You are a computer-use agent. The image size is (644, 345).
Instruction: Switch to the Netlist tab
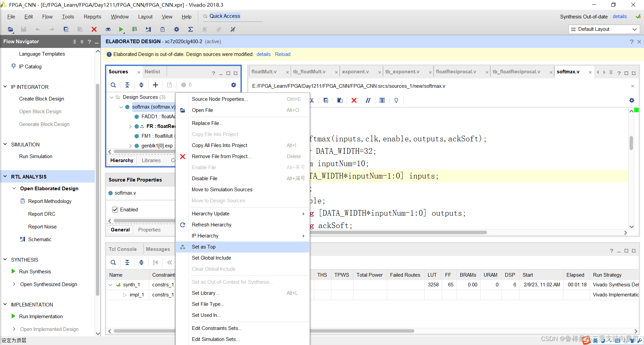[152, 72]
